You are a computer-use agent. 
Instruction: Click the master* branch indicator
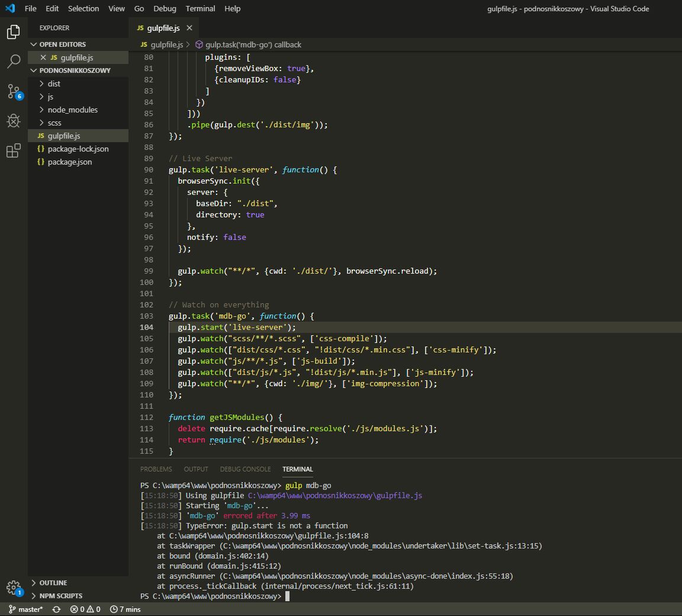coord(25,609)
